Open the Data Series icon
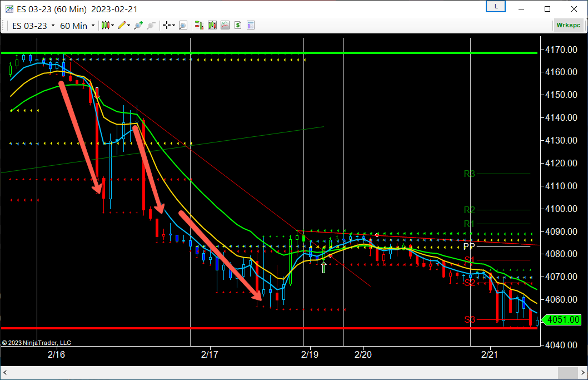 pos(212,26)
